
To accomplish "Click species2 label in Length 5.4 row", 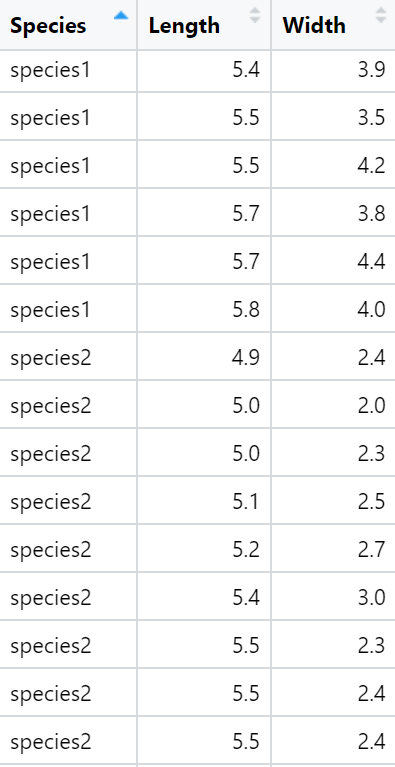I will click(51, 598).
